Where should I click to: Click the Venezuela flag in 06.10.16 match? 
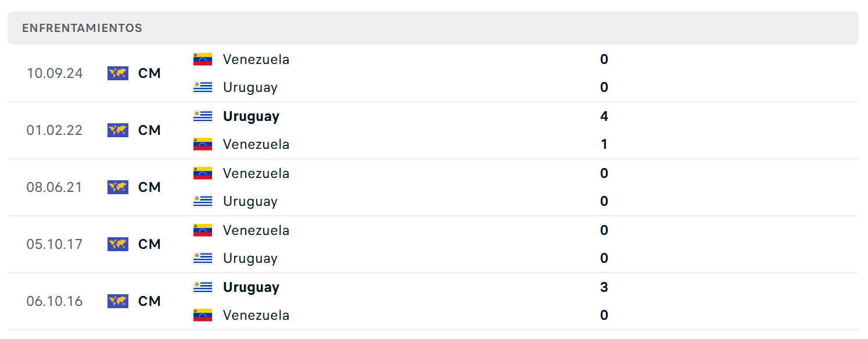click(x=203, y=315)
